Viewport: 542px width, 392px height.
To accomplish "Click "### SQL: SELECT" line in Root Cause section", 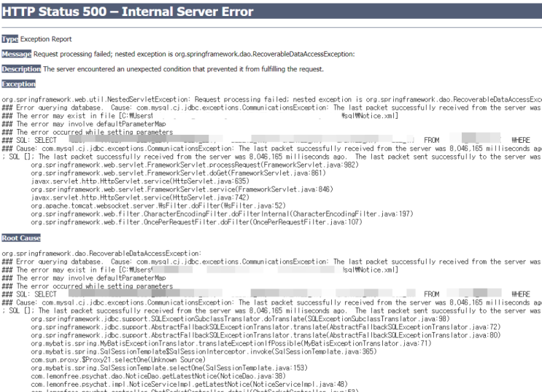I will tap(266, 294).
